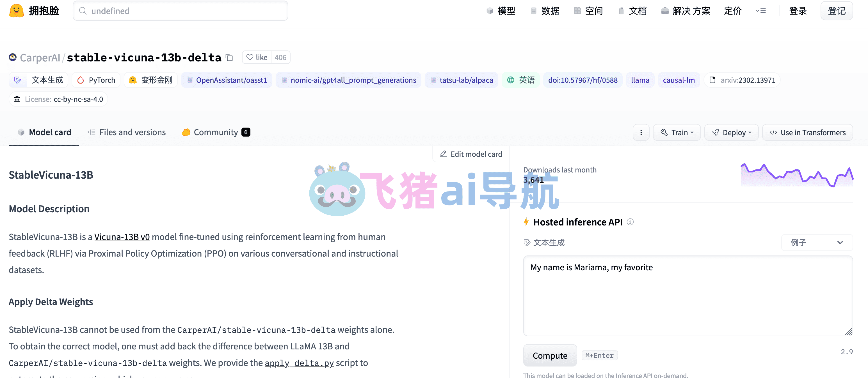
Task: Click Use in Transformers button
Action: tap(807, 132)
